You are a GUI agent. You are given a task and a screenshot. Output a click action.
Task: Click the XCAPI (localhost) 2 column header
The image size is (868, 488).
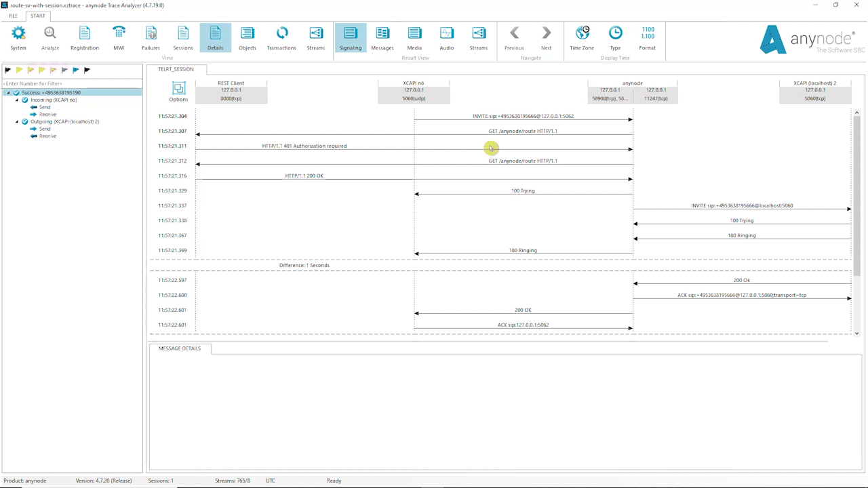tap(815, 91)
